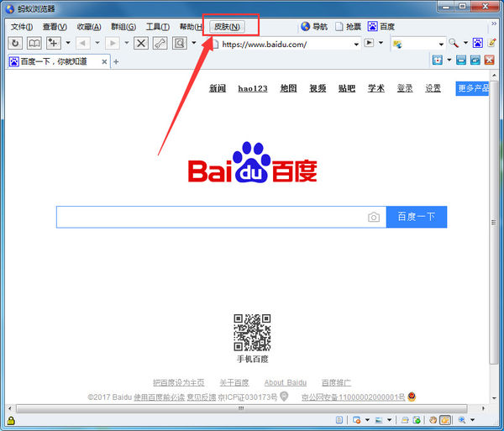The height and width of the screenshot is (431, 504).
Task: Click the 导航 bookmark link
Action: coord(314,27)
